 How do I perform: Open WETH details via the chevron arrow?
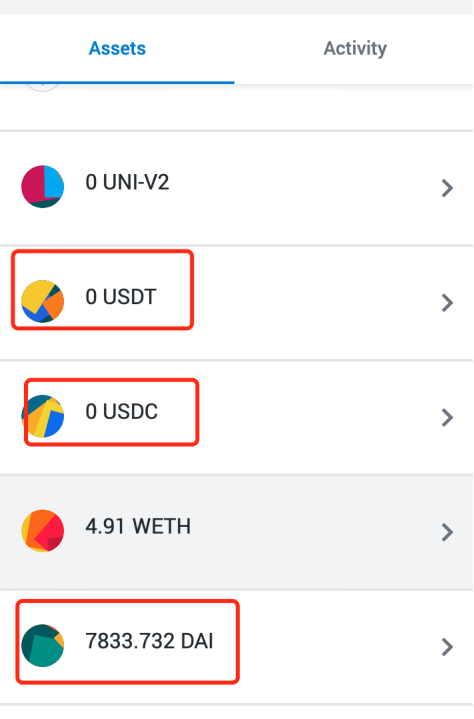[447, 532]
